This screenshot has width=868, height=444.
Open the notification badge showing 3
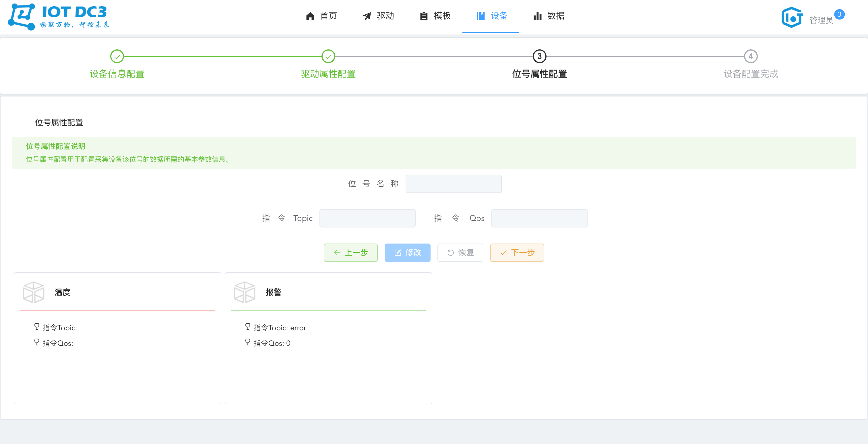839,14
